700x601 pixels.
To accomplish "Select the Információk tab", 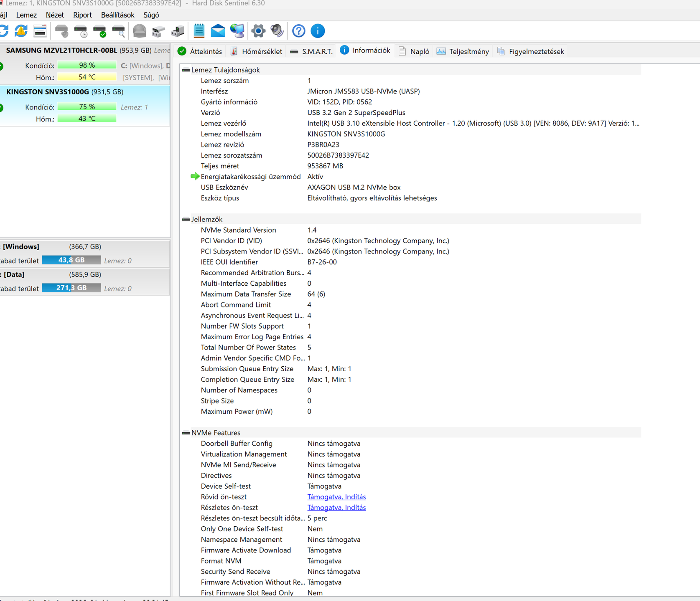I will pos(365,51).
